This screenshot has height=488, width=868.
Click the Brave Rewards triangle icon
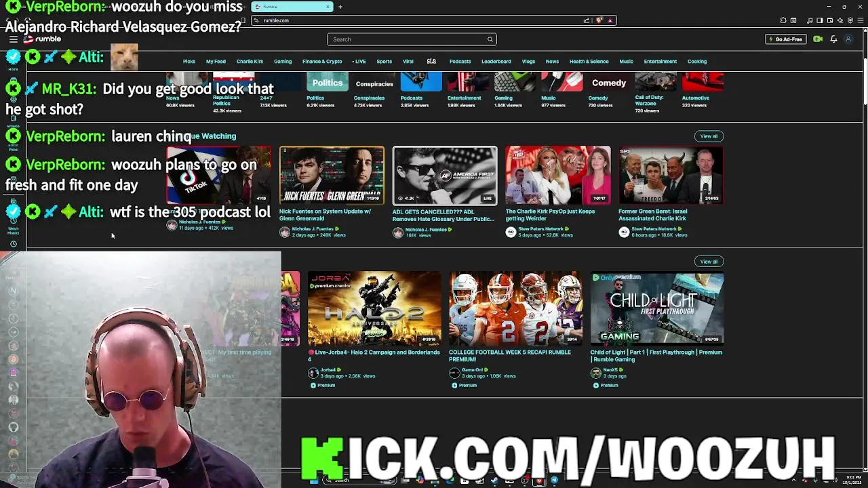[610, 20]
